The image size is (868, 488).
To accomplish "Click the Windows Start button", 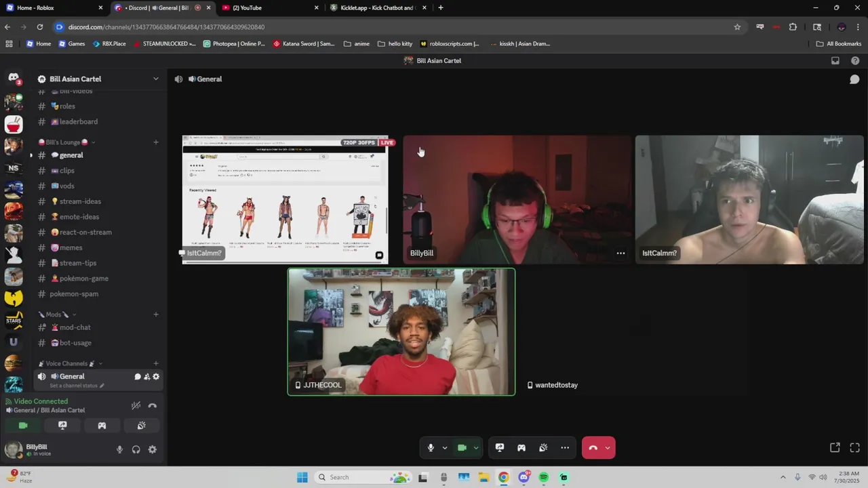I will click(302, 477).
